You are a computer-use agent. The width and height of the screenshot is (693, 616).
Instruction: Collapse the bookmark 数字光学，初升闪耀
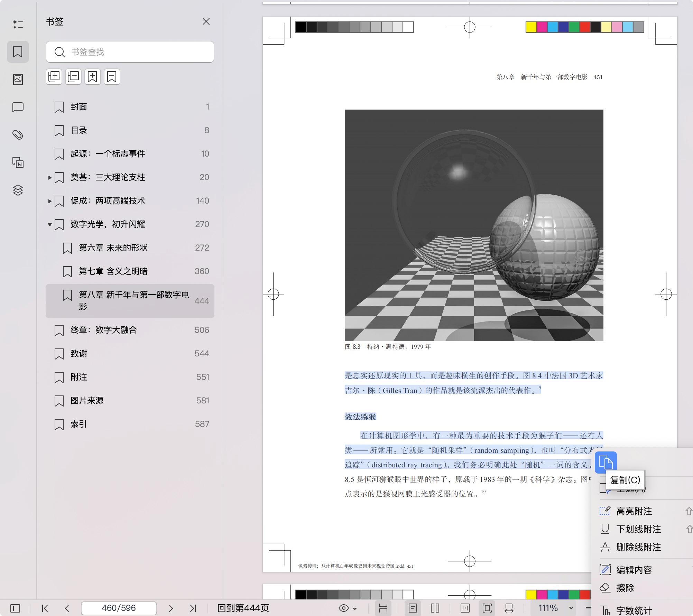point(49,224)
